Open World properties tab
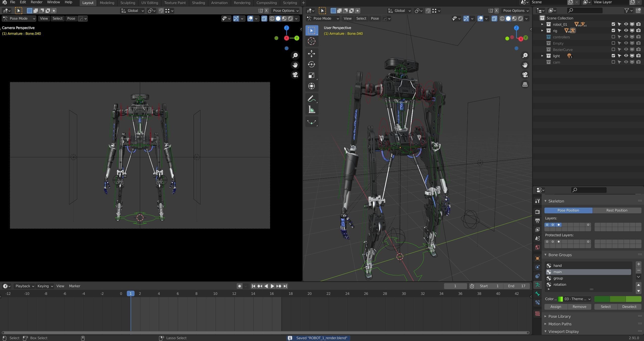The height and width of the screenshot is (341, 644). coord(537,247)
